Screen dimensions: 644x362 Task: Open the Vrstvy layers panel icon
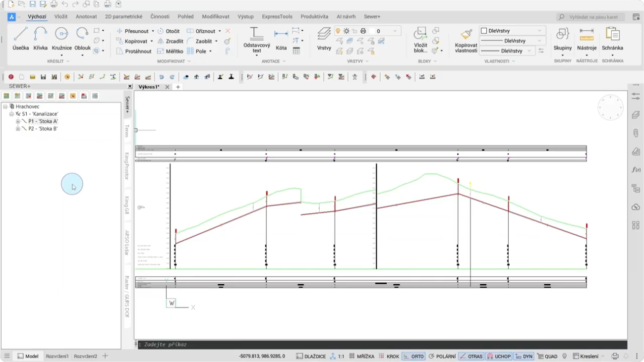pos(324,38)
